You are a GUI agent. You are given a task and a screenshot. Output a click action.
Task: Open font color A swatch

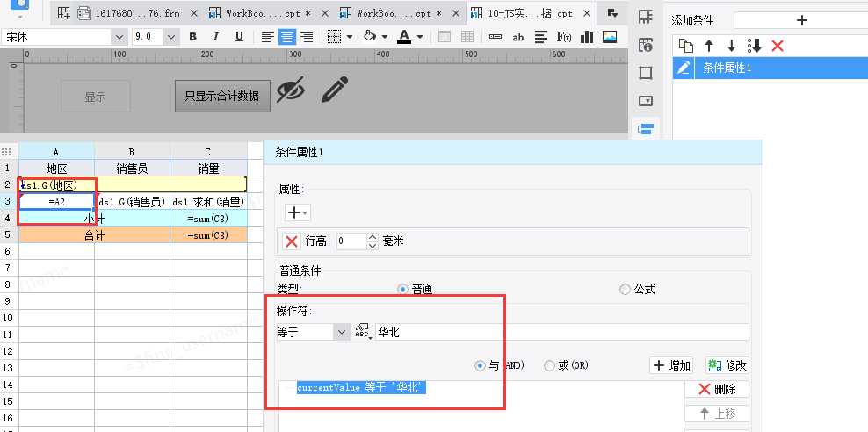click(404, 37)
